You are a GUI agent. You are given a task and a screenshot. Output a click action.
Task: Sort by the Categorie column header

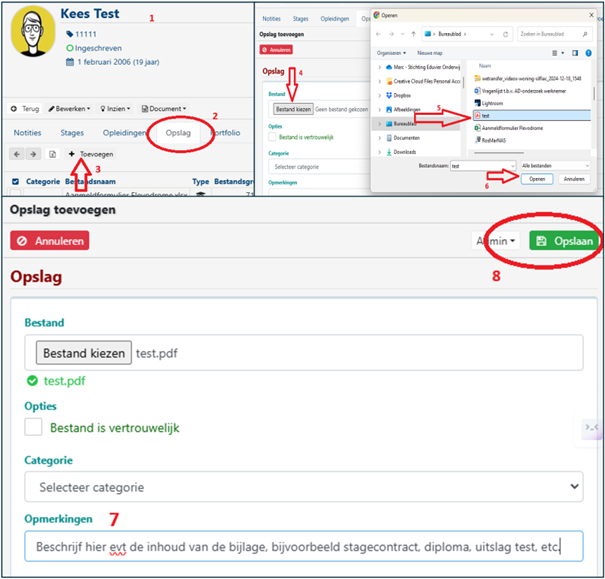[x=43, y=181]
